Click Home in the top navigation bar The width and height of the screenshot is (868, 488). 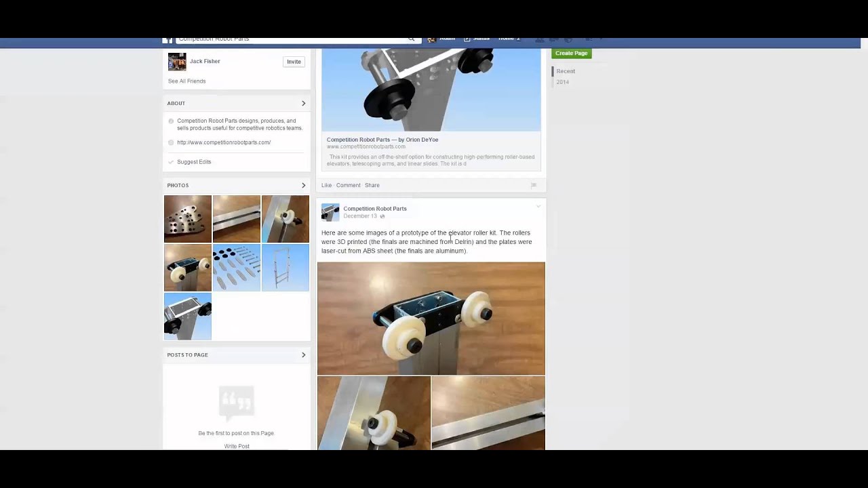[x=507, y=39]
